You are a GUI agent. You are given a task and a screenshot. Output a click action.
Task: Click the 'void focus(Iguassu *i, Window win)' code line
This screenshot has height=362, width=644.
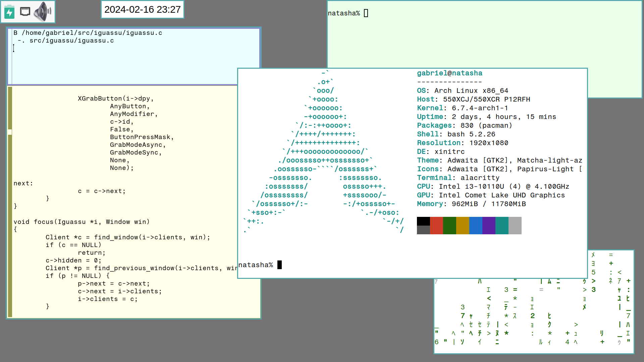pos(82,222)
